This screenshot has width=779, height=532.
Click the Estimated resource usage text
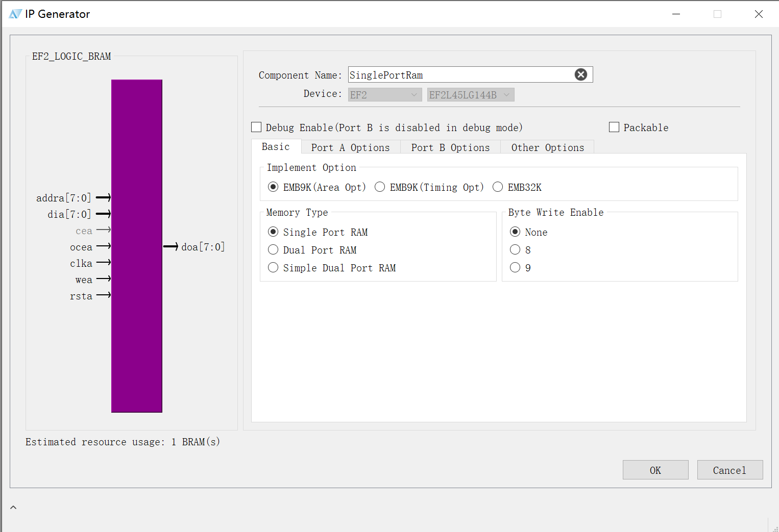[123, 442]
